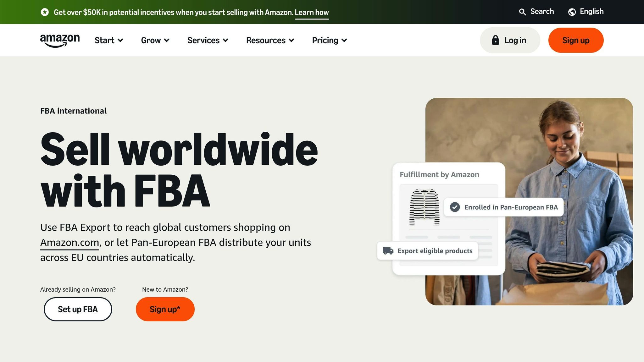Click the Set up FBA button
Screen dimensions: 644x362
[78, 309]
